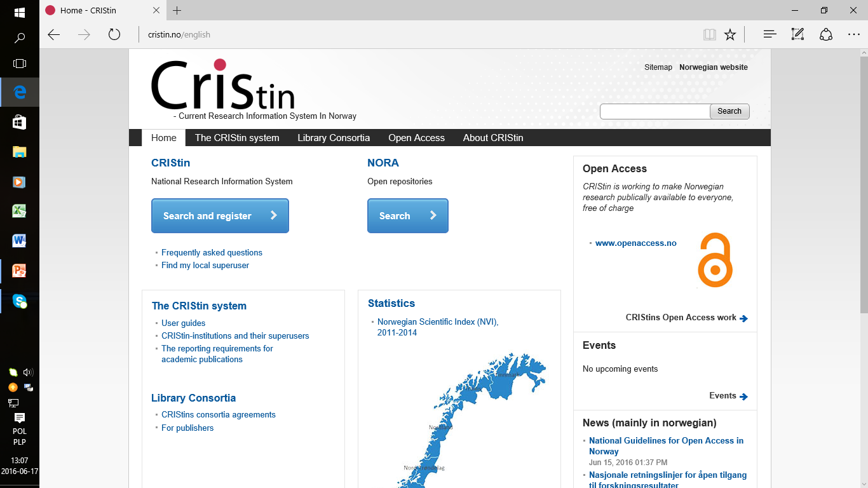Click the NORA Search button
Viewport: 868px width, 488px height.
[408, 216]
